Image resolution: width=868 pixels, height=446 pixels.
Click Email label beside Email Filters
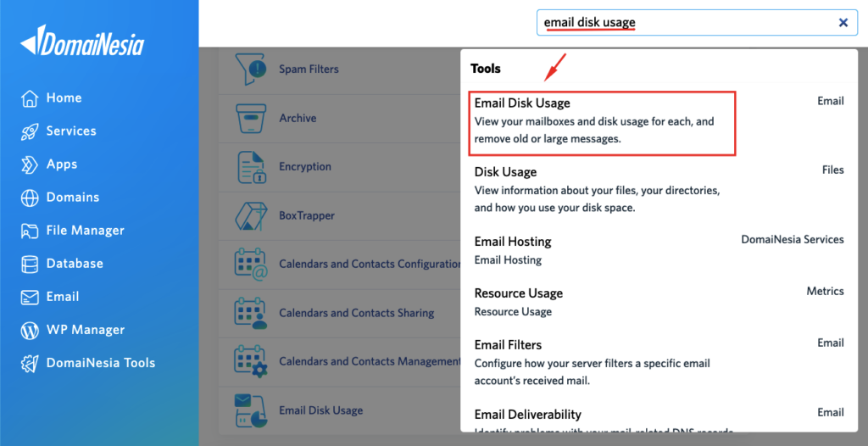point(831,343)
